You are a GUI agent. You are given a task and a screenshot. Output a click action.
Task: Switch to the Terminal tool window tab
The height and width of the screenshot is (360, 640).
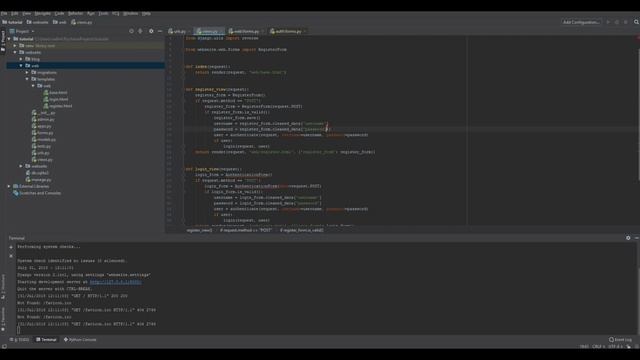(x=46, y=340)
